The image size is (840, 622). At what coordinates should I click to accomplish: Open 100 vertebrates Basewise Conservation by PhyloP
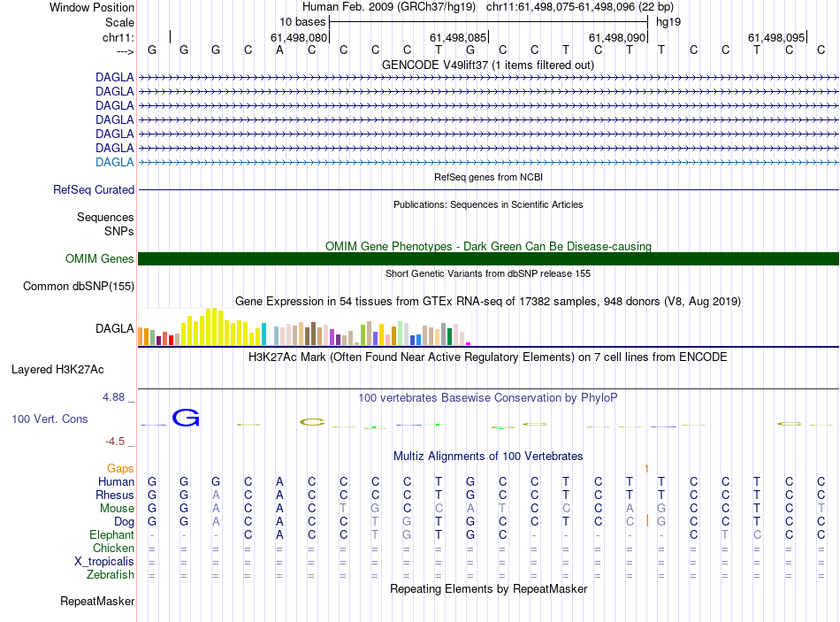click(x=488, y=398)
